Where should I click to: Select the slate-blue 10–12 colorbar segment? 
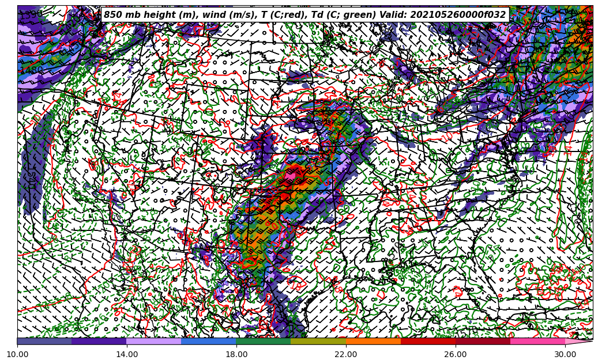click(44, 341)
